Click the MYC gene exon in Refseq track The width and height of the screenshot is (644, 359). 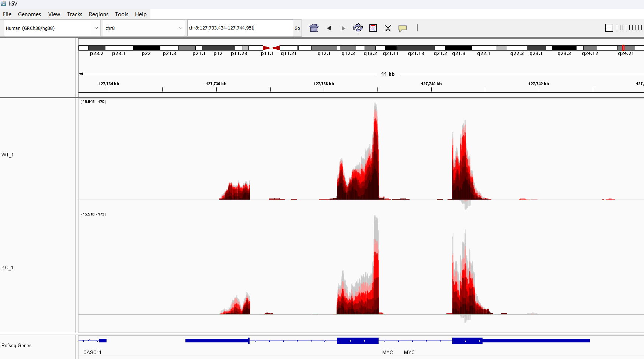point(358,341)
